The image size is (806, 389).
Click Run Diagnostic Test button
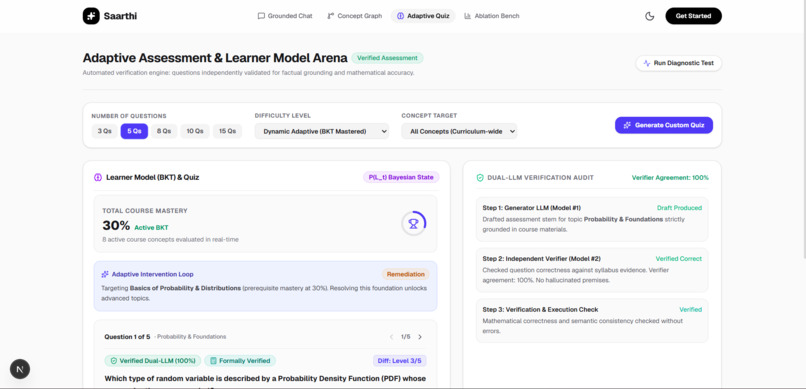(679, 63)
